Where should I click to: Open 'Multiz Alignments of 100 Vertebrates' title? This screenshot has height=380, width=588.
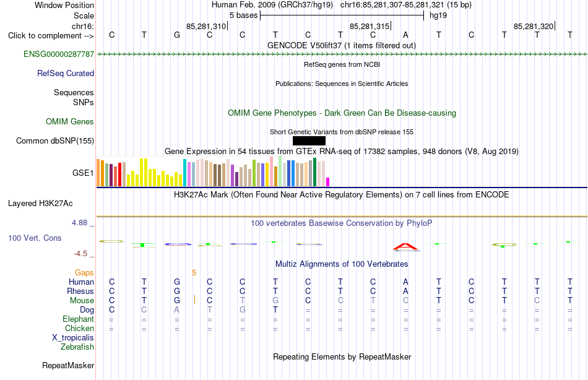click(x=342, y=264)
